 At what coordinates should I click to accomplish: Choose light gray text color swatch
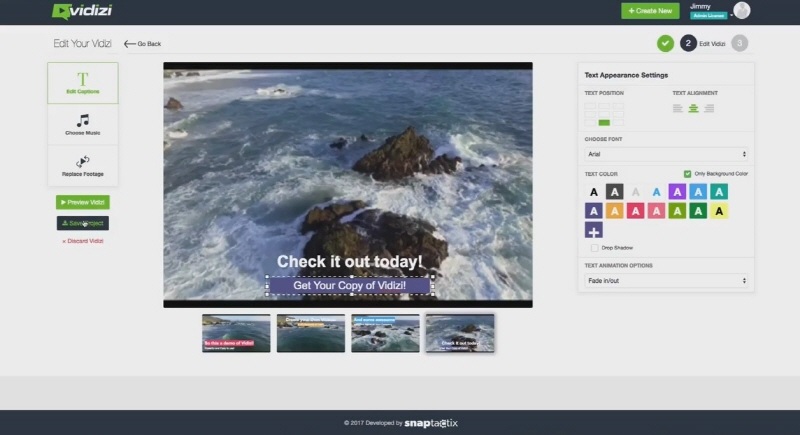point(635,192)
